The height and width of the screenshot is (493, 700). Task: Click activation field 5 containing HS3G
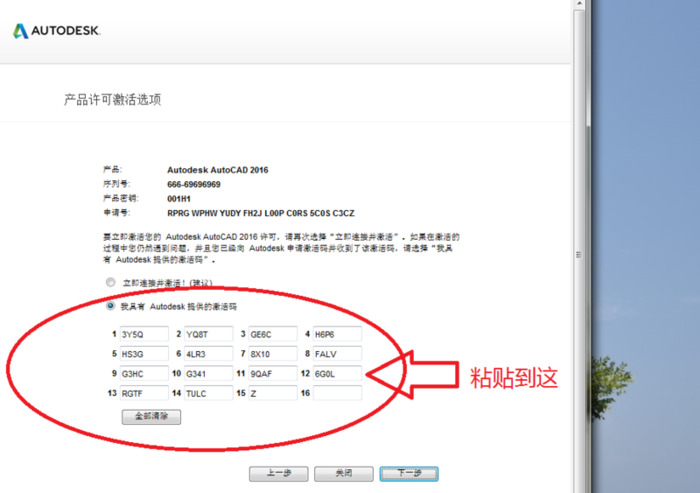[144, 354]
